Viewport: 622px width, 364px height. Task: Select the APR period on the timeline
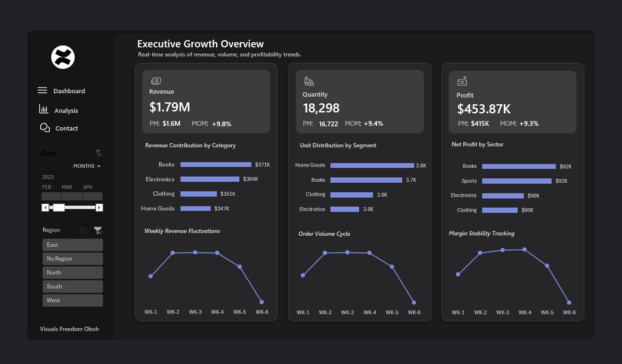click(92, 196)
